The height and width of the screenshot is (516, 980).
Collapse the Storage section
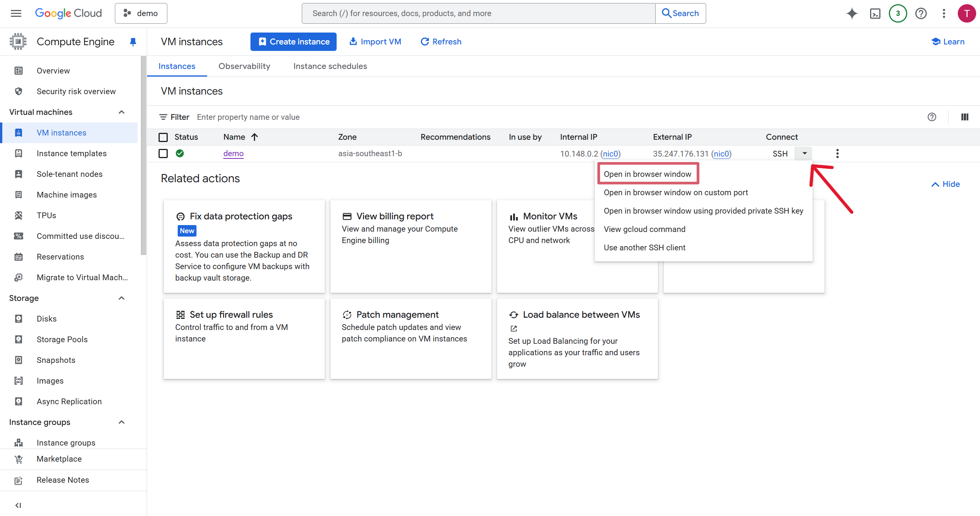pos(122,298)
